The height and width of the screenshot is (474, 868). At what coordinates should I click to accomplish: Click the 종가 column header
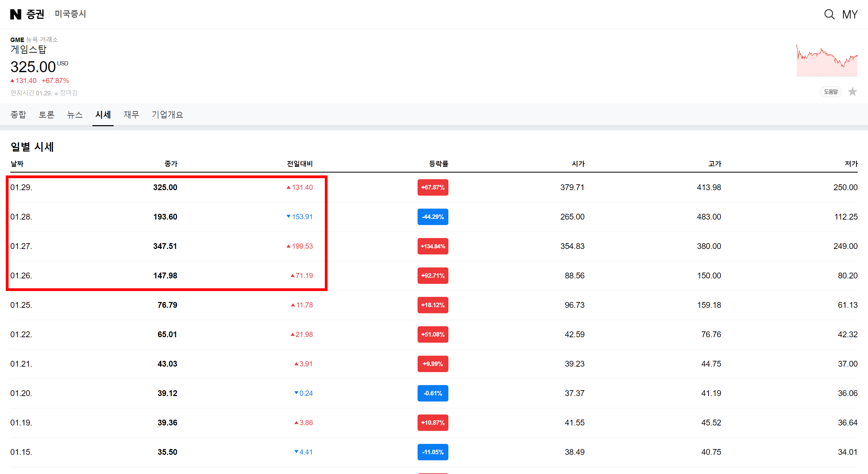[171, 164]
